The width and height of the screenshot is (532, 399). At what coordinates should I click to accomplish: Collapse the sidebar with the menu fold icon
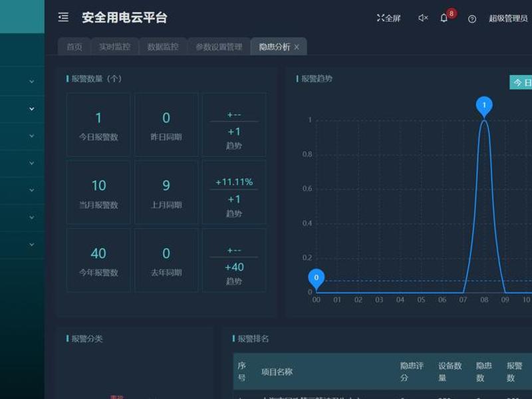click(63, 17)
